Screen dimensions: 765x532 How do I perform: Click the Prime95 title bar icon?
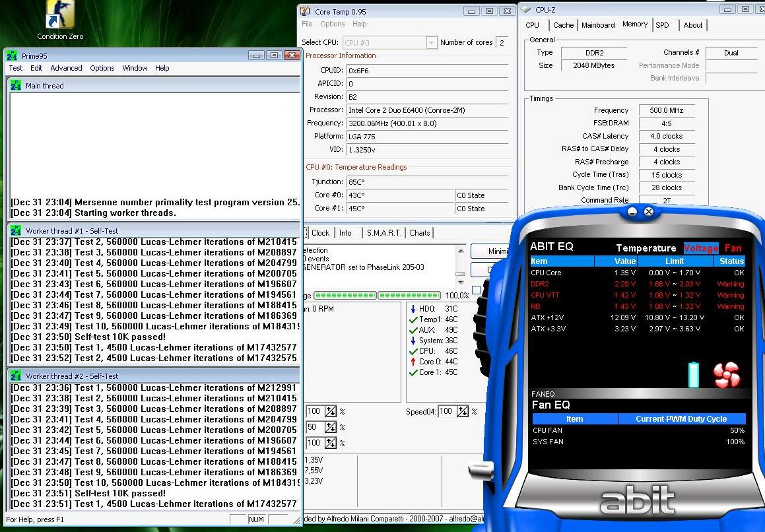tap(12, 55)
